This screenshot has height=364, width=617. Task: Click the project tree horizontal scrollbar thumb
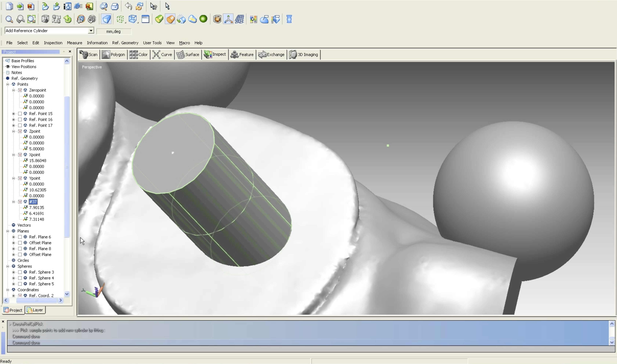36,300
